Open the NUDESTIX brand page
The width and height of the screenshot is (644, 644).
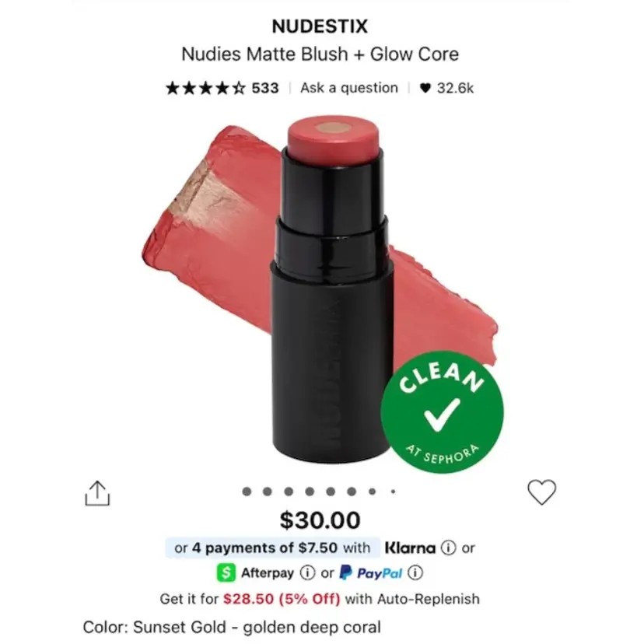coord(320,26)
